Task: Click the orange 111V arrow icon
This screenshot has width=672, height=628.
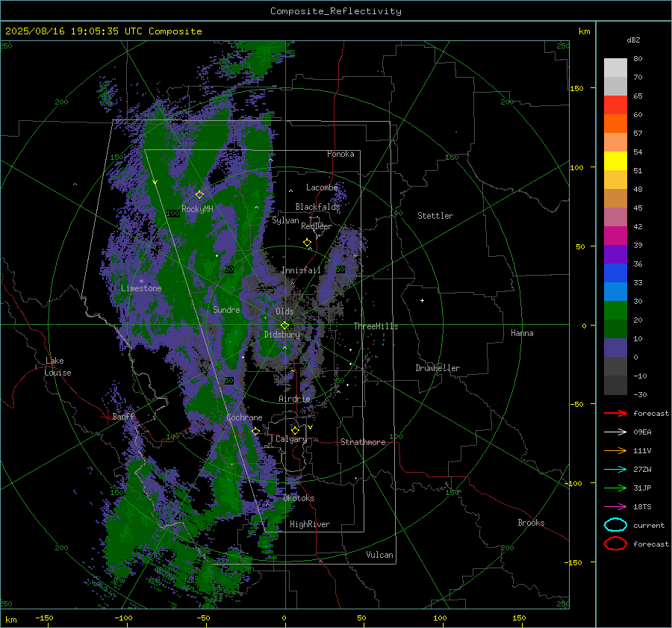Action: click(x=615, y=450)
